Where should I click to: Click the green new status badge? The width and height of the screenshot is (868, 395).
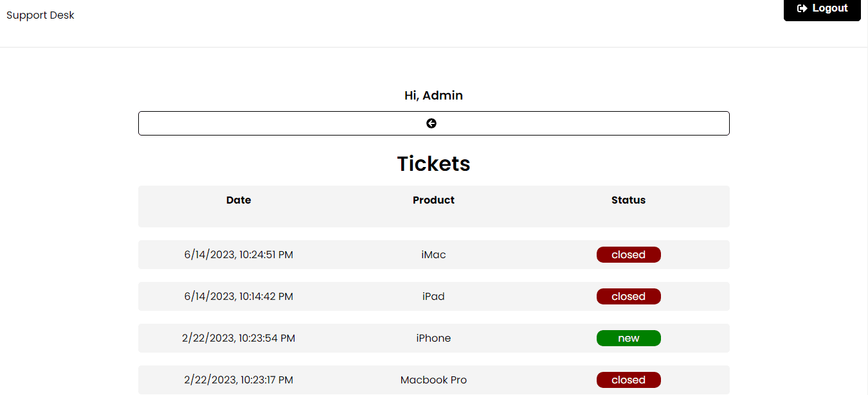coord(628,338)
